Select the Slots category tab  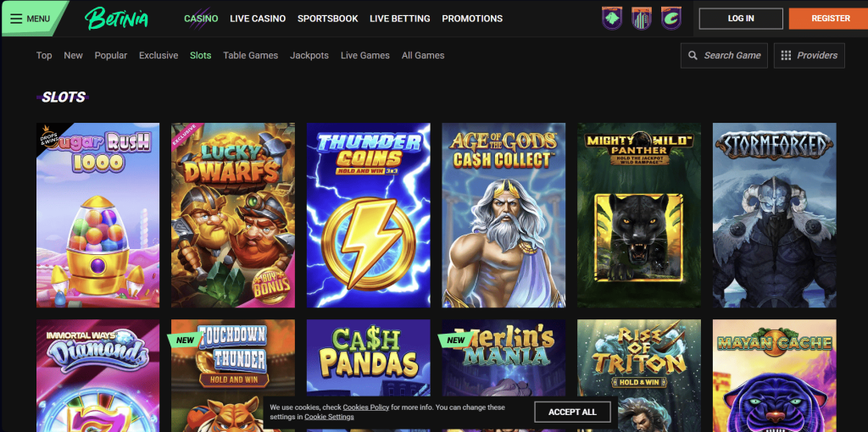pyautogui.click(x=200, y=55)
